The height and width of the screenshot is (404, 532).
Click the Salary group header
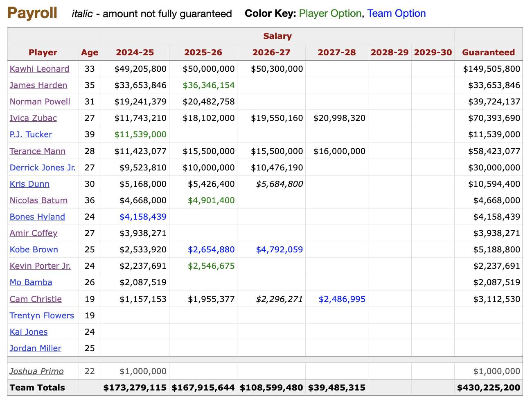pyautogui.click(x=277, y=36)
